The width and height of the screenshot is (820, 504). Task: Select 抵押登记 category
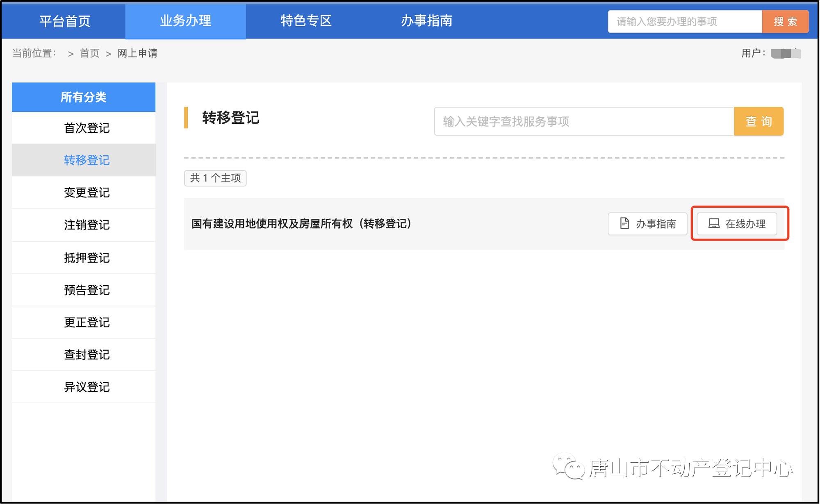86,258
